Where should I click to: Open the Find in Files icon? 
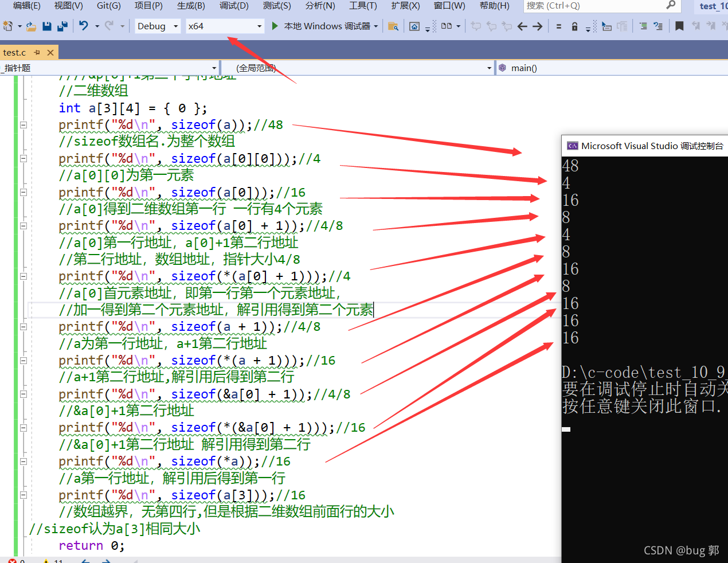[x=393, y=26]
